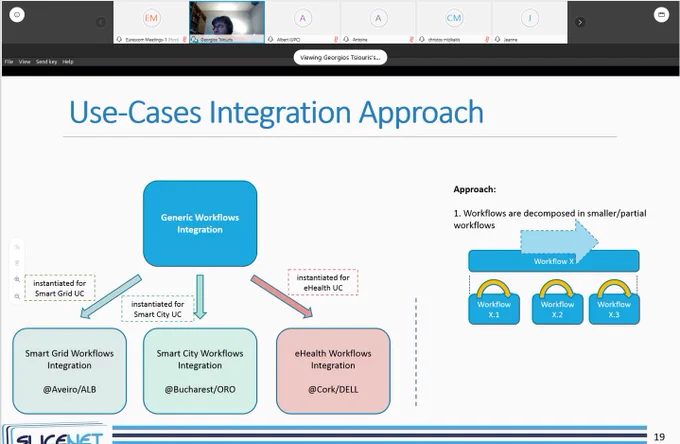Screen dimensions: 680x444
Task: Click the slide number 19
Action: click(x=659, y=437)
